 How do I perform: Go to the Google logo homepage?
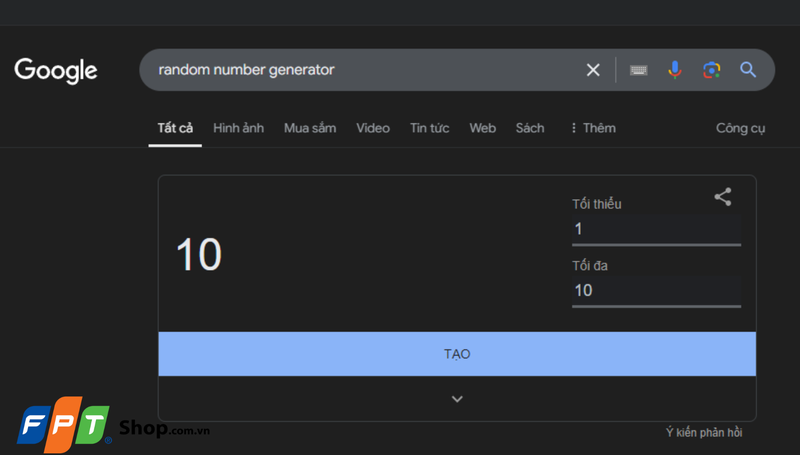pos(56,70)
